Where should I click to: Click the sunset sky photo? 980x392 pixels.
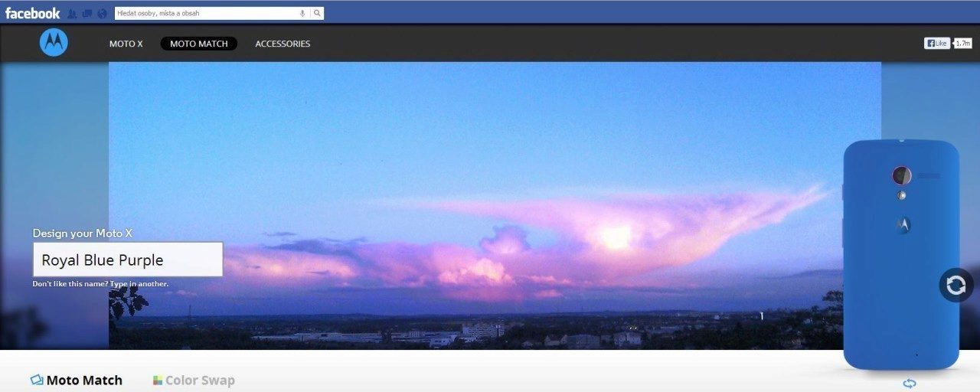[x=495, y=205]
